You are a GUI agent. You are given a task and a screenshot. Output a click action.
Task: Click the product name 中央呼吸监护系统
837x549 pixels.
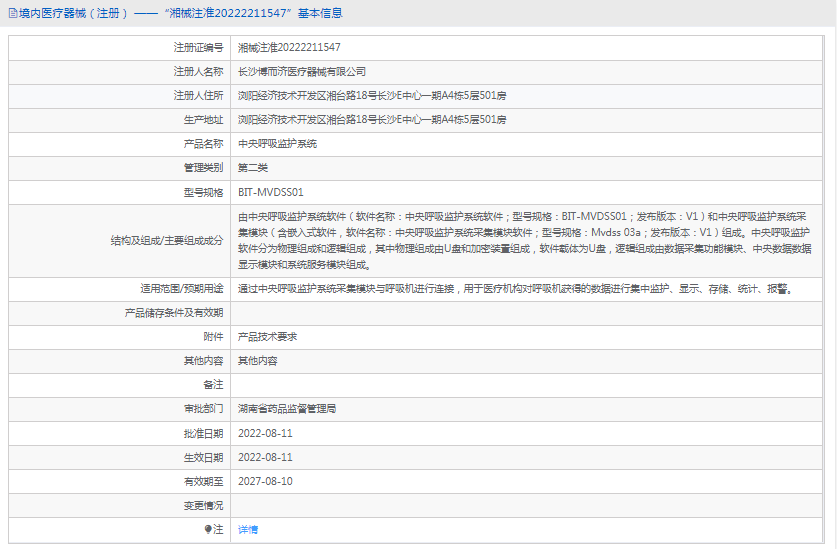click(x=277, y=144)
